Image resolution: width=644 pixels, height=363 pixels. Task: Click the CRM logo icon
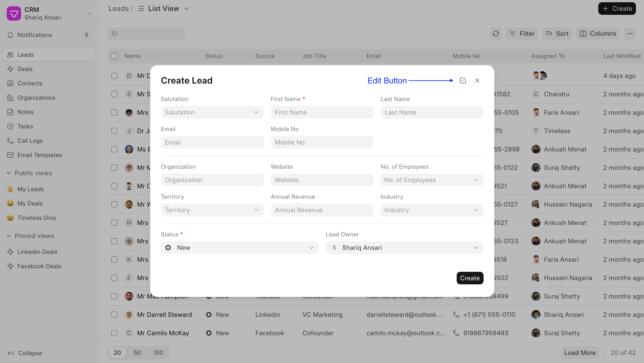[14, 13]
